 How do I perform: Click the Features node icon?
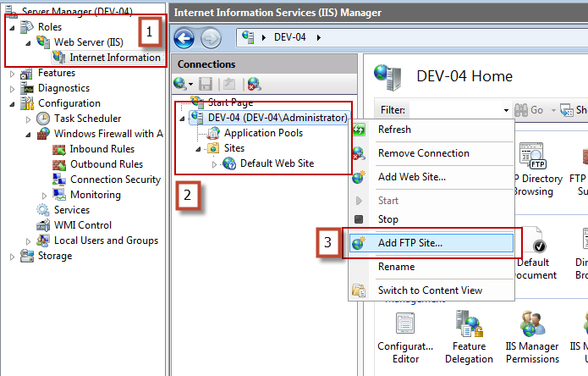(26, 73)
